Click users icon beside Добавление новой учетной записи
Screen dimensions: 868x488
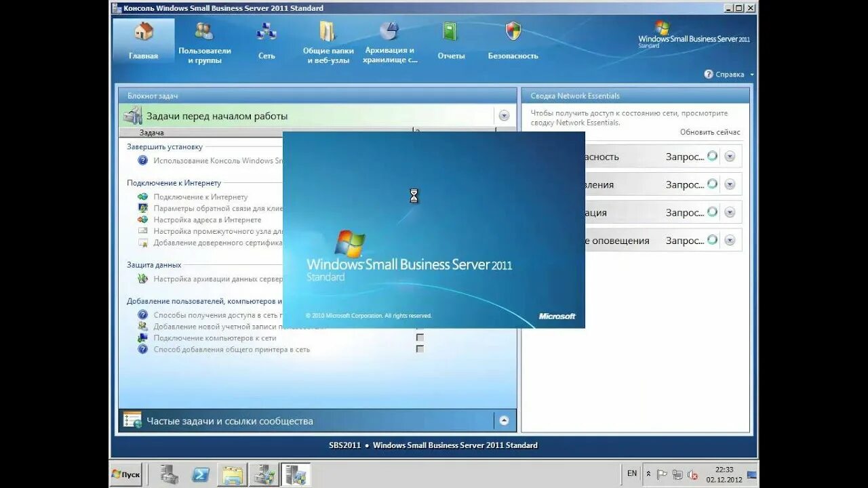click(x=142, y=326)
